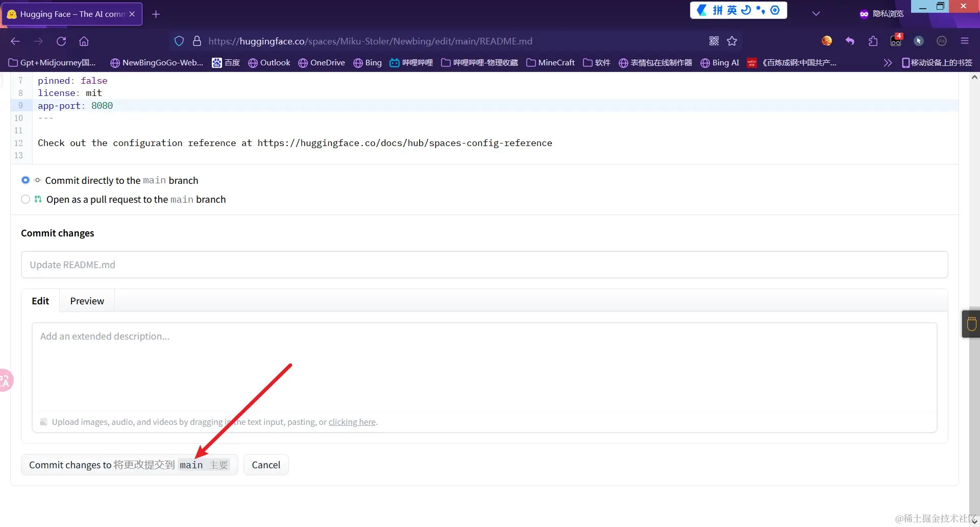Open the Outlook bookmark
980x527 pixels.
pyautogui.click(x=269, y=63)
